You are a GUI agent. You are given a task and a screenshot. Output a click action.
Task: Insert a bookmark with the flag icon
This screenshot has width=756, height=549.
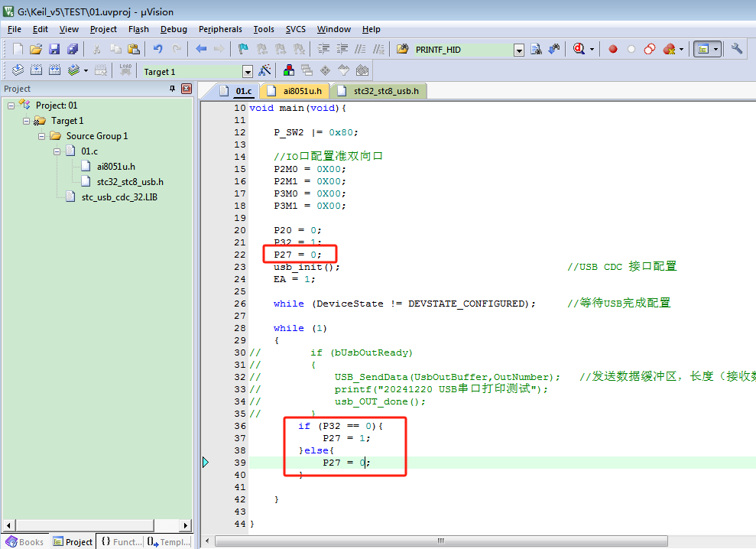point(243,49)
